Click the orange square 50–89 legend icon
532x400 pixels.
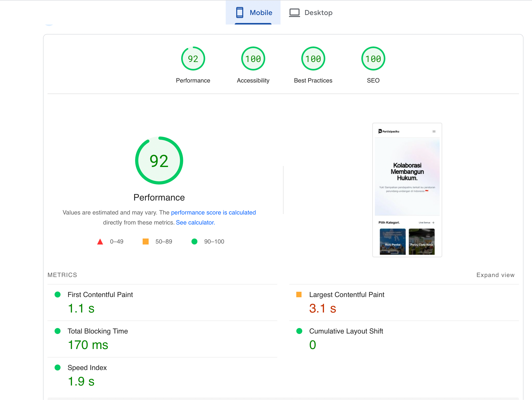point(146,241)
